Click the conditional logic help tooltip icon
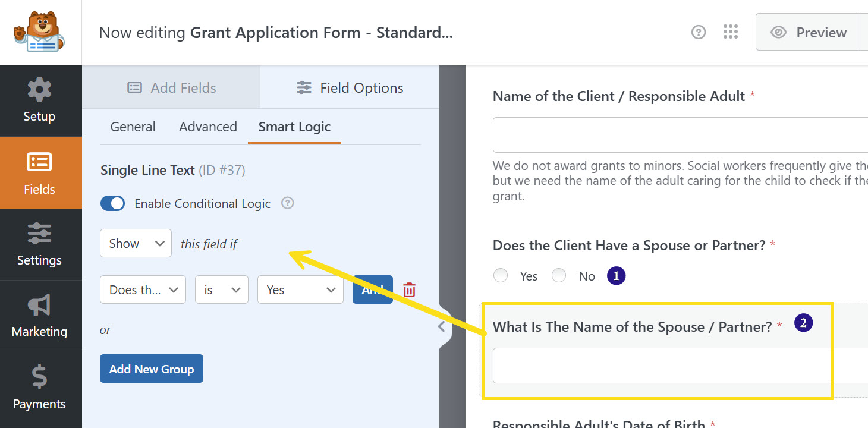This screenshot has width=868, height=428. [288, 204]
